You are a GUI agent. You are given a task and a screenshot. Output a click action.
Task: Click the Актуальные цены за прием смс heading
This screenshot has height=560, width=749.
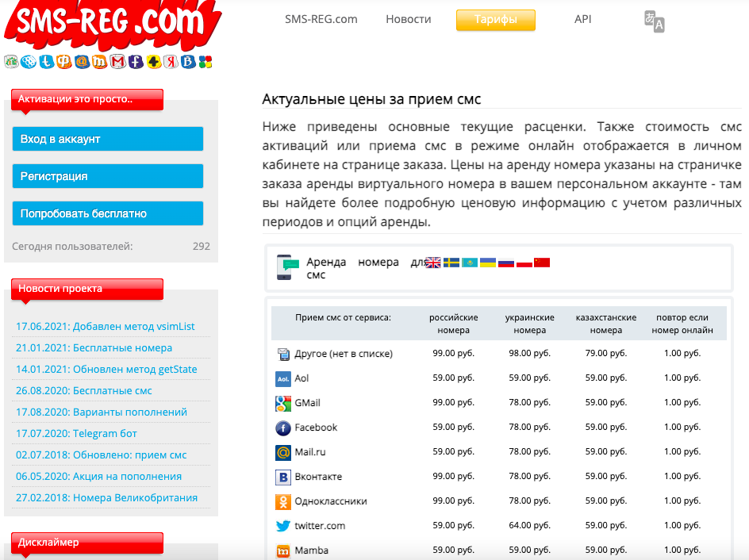(371, 99)
